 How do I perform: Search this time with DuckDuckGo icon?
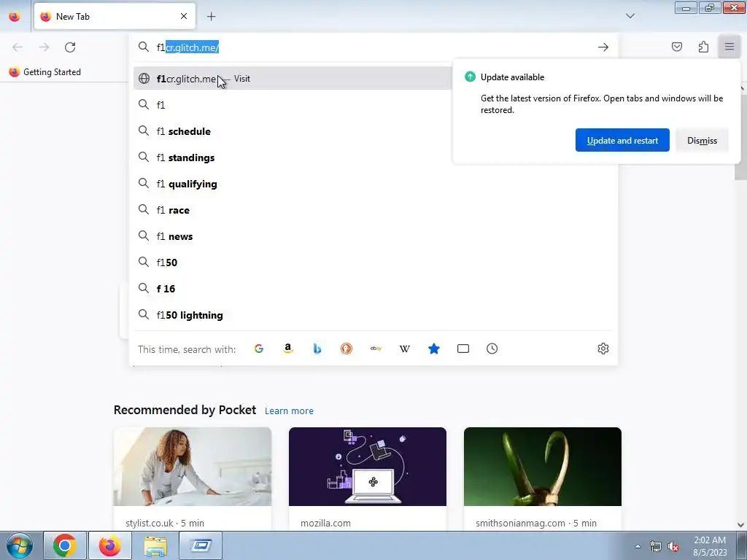coord(347,349)
